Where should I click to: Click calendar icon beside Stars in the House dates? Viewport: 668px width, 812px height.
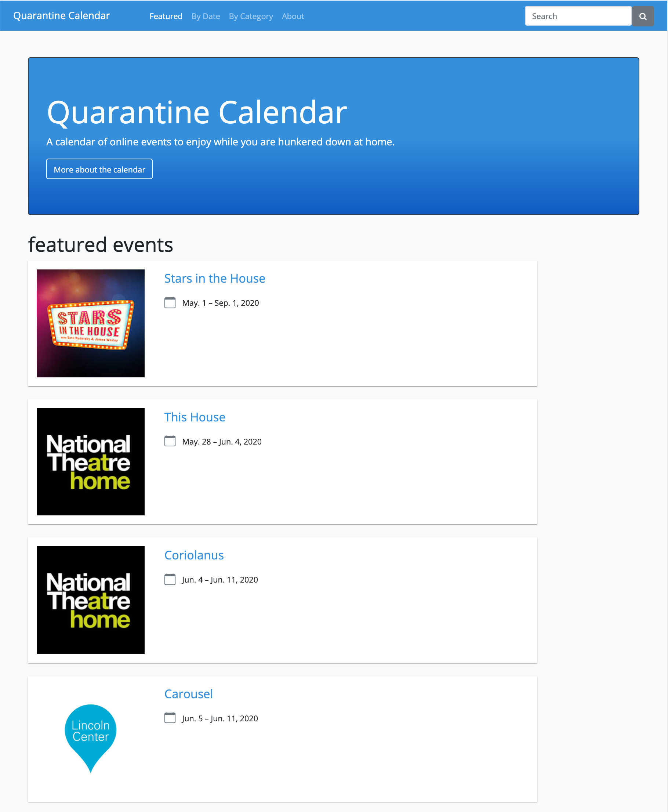click(170, 302)
